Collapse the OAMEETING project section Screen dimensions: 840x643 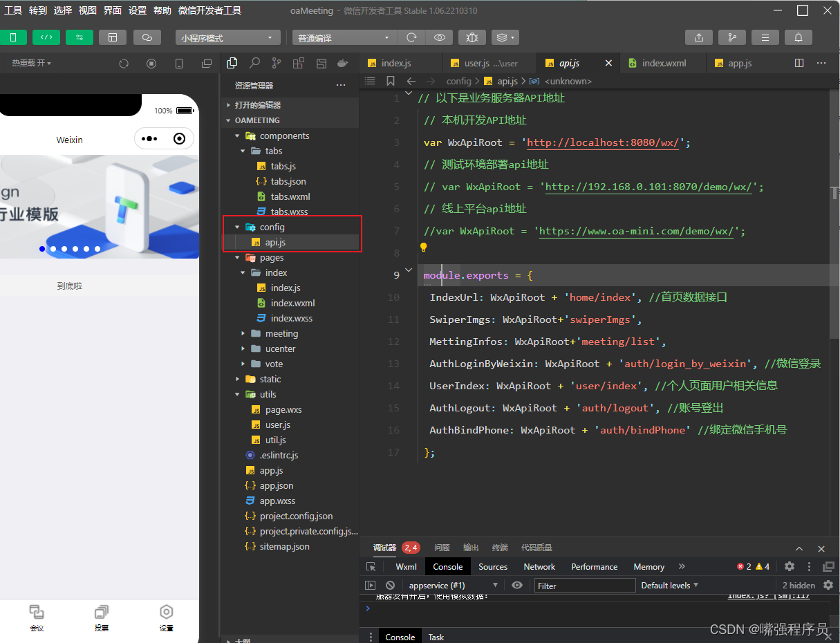(290, 120)
